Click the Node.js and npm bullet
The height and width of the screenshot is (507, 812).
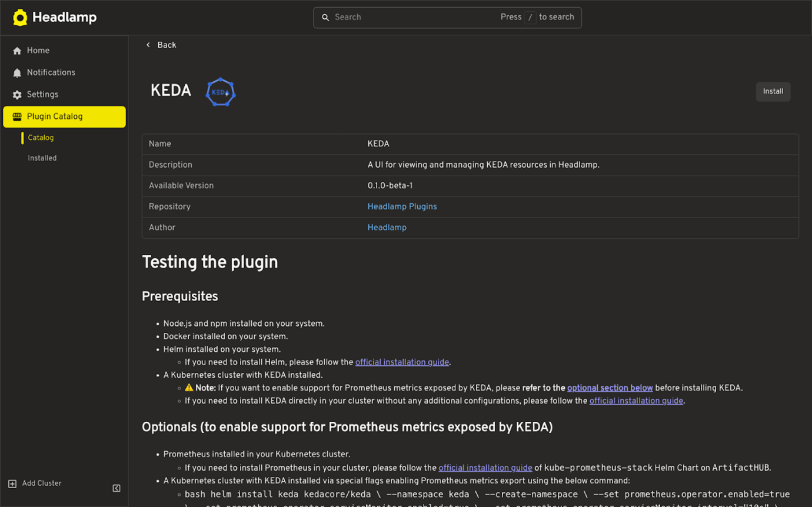[x=244, y=323]
